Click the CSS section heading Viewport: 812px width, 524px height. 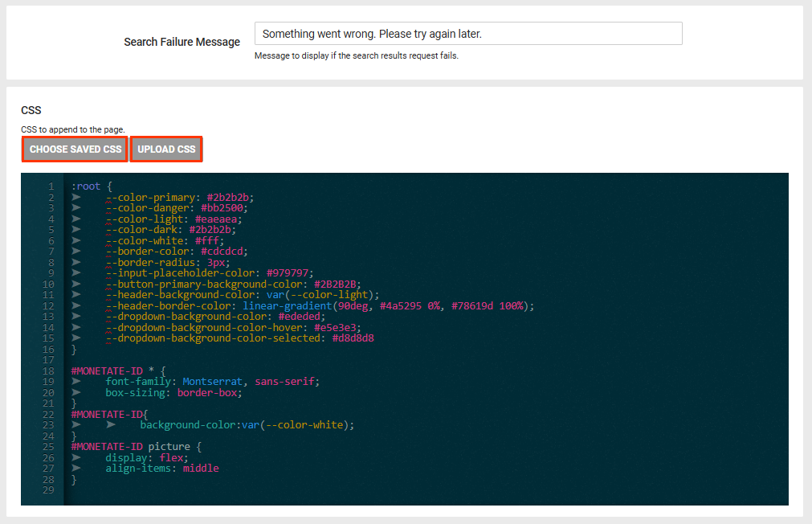click(31, 110)
